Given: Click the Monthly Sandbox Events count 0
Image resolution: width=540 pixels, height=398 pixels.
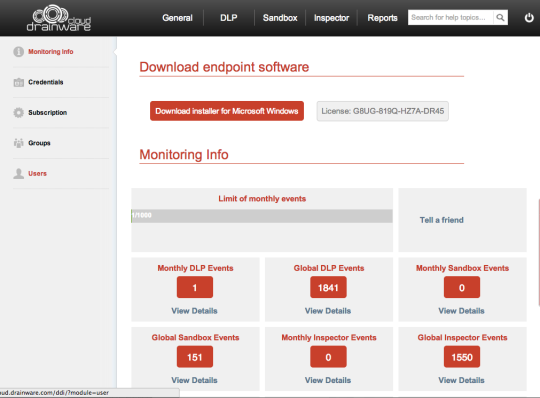Looking at the screenshot, I should (x=462, y=287).
